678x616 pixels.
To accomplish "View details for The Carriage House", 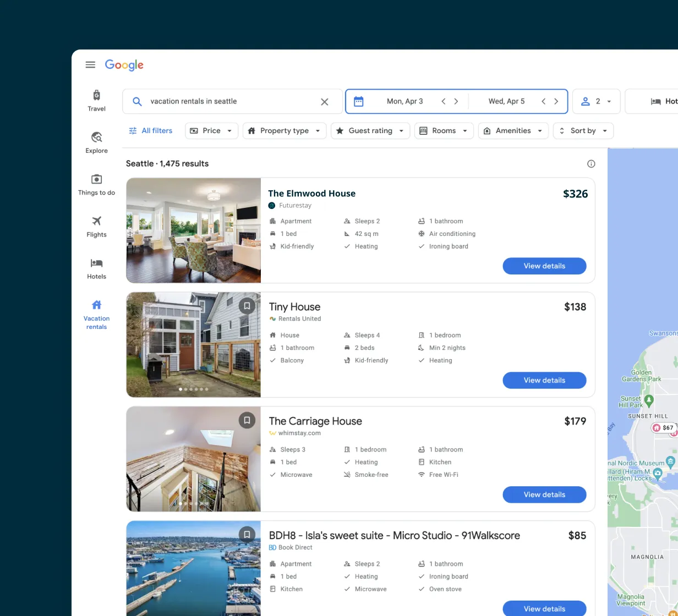I will pyautogui.click(x=544, y=495).
